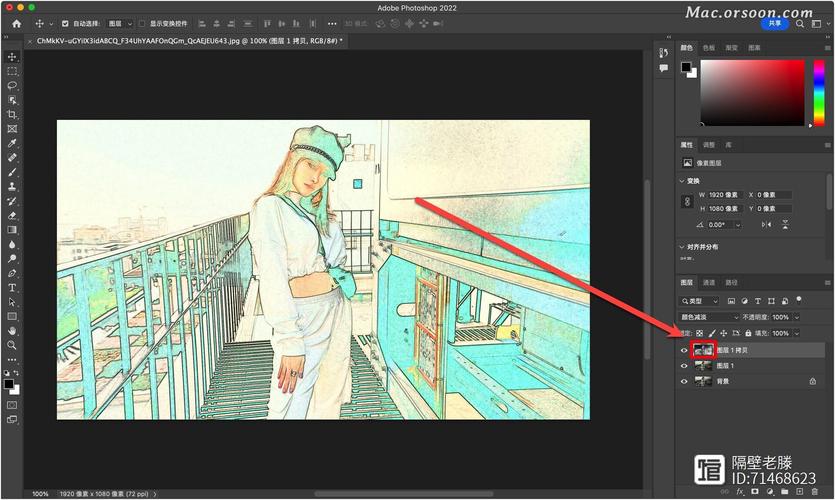Hide the 图层 1 layer
Screen dimensions: 835x500
(684, 366)
